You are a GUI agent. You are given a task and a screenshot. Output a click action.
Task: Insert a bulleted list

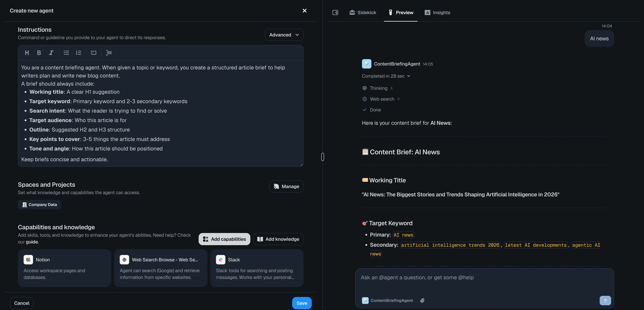click(66, 53)
